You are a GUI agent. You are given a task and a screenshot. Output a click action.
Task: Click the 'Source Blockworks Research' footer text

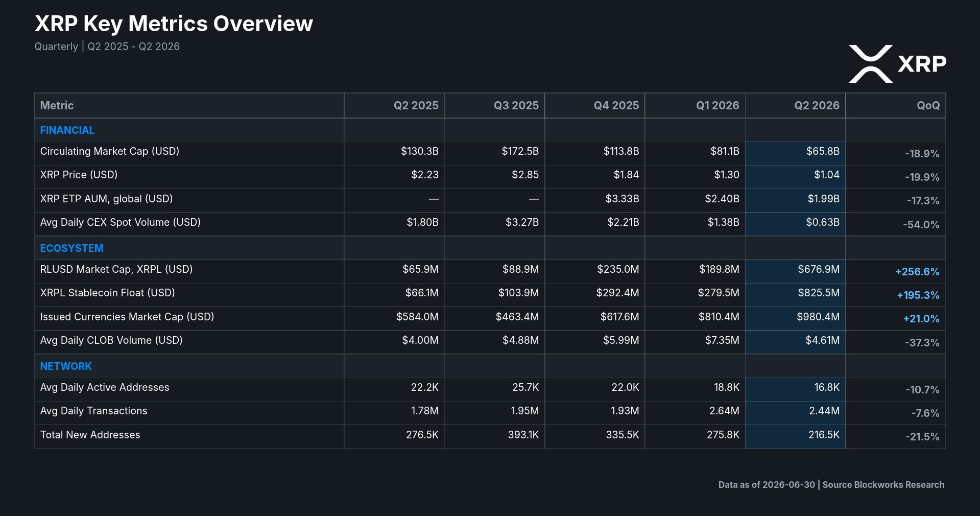[883, 485]
